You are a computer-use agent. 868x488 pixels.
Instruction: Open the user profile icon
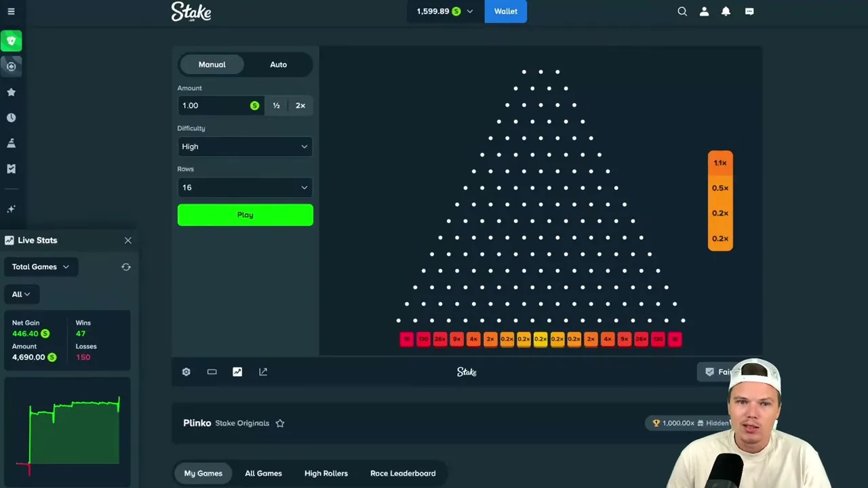coord(704,12)
